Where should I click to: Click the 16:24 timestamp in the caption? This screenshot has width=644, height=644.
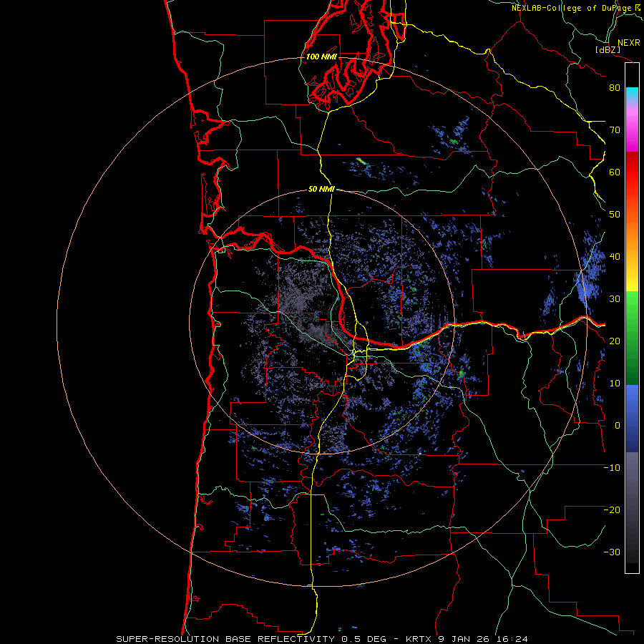[512, 639]
